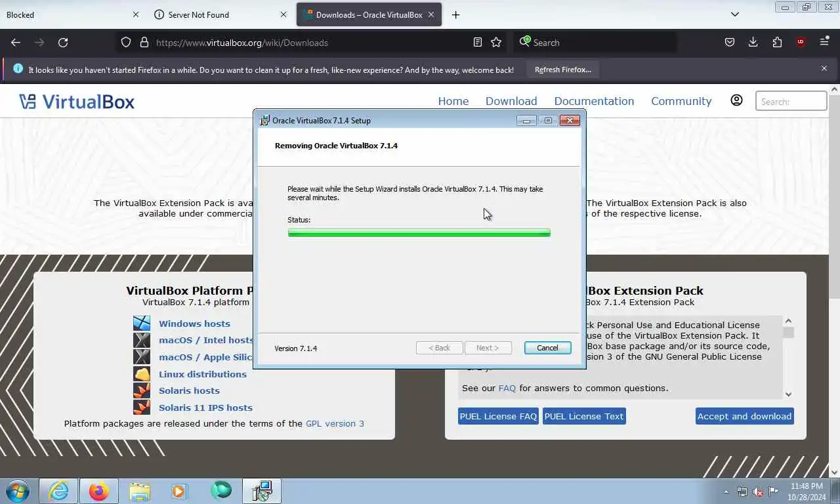The width and height of the screenshot is (840, 504).
Task: Open the Windows Start menu
Action: tap(18, 491)
